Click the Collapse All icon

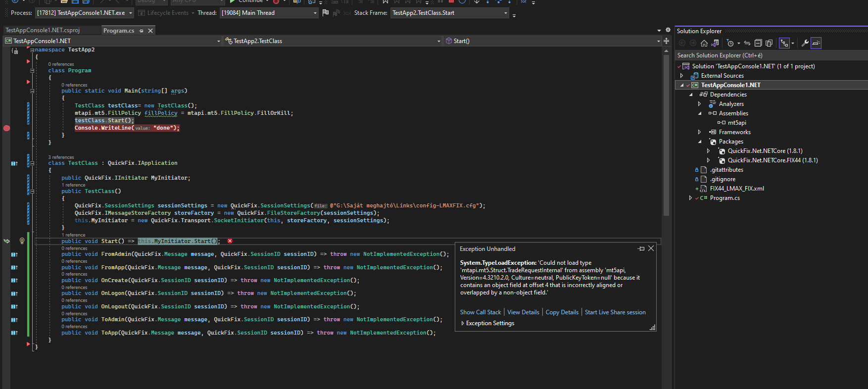coord(758,43)
